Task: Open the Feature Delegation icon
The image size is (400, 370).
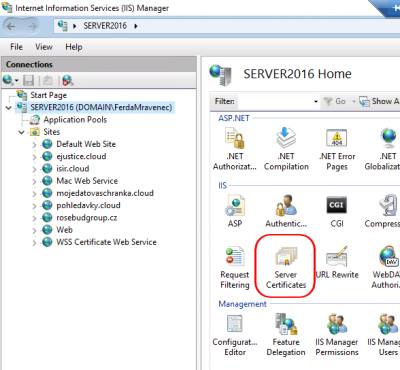Action: (x=286, y=335)
